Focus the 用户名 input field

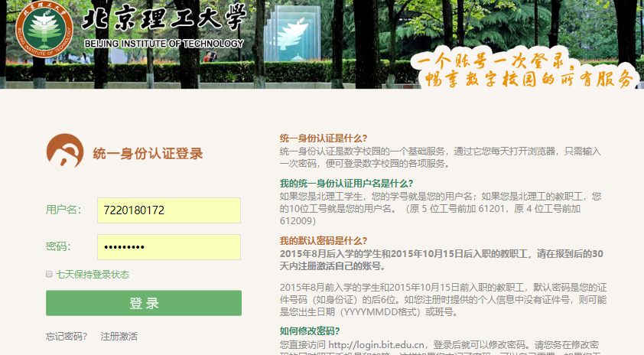coord(168,210)
